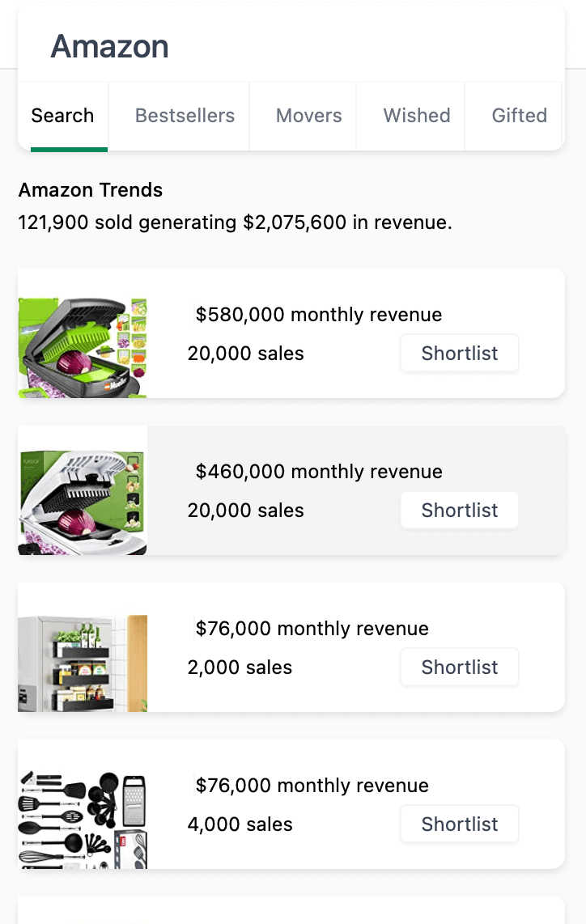Click the $460,000 monthly revenue text
Viewport: 586px width, 924px height.
point(319,472)
